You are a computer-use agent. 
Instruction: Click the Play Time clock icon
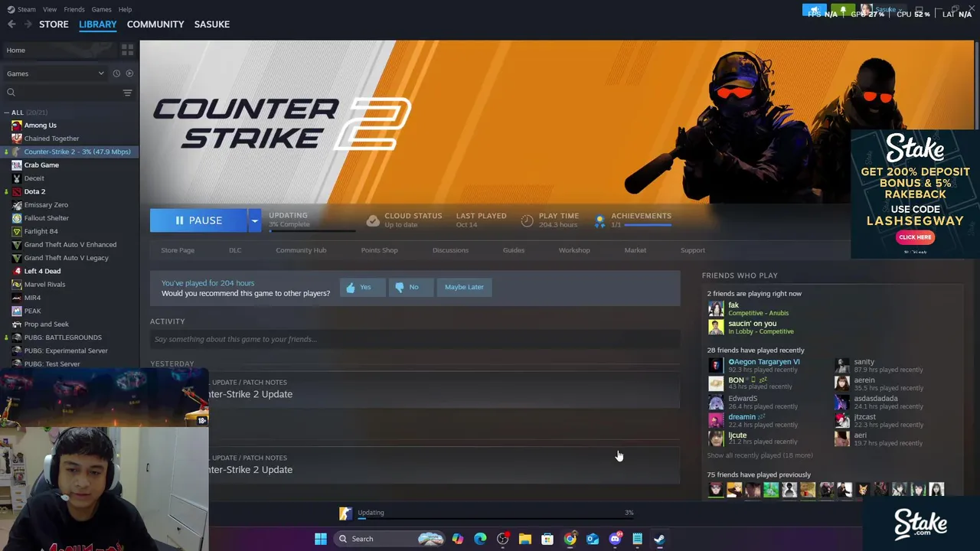click(x=527, y=220)
